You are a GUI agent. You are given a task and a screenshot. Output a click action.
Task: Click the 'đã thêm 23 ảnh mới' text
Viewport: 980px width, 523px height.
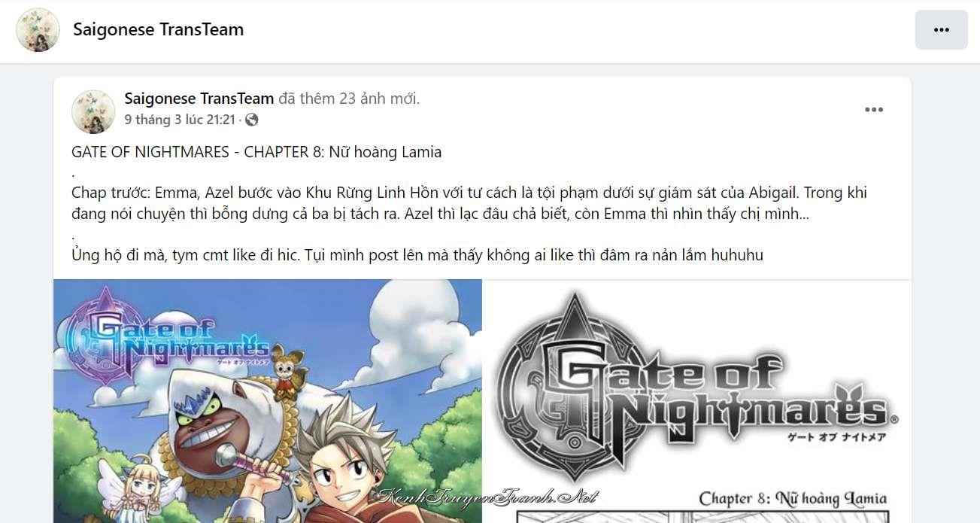pos(349,99)
